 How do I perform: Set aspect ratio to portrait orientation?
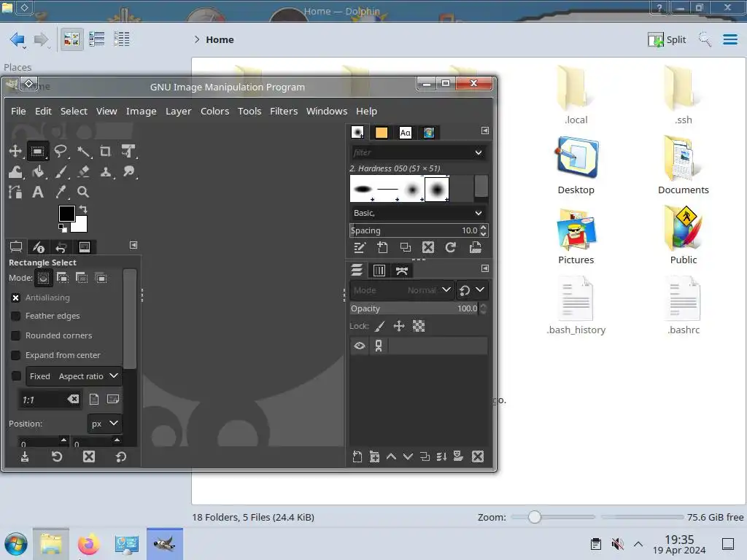point(94,399)
